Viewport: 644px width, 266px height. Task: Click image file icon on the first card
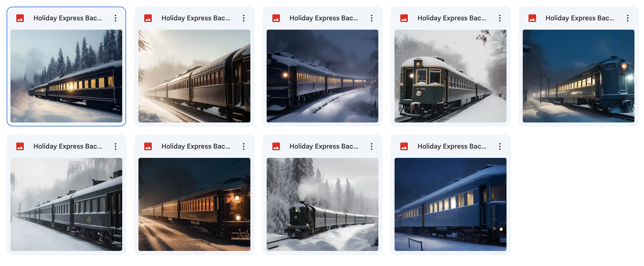tap(20, 18)
